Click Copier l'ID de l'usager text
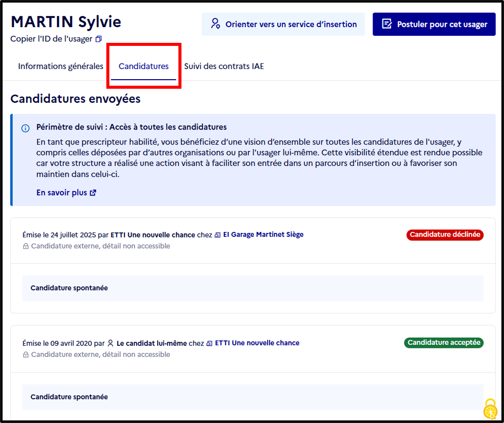This screenshot has height=423, width=504. [x=51, y=39]
